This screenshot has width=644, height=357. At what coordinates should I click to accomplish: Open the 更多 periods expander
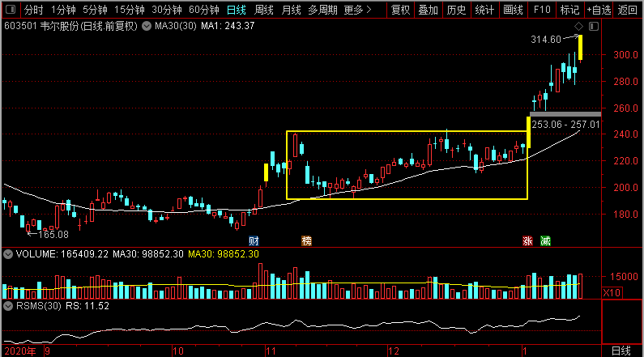[357, 11]
